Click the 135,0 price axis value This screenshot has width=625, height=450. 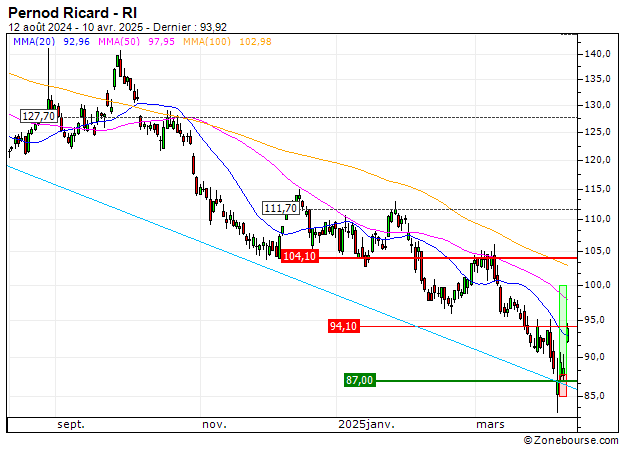[597, 79]
